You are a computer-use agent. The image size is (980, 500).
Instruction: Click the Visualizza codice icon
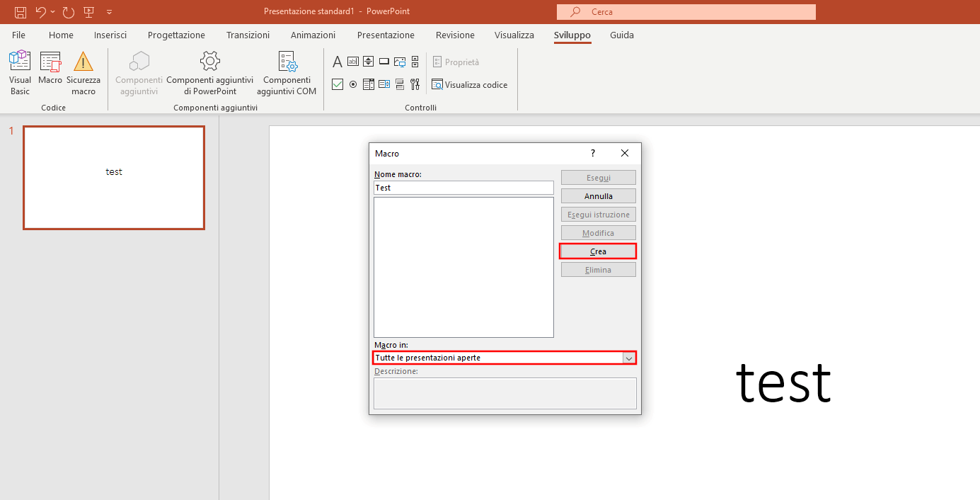(x=437, y=85)
